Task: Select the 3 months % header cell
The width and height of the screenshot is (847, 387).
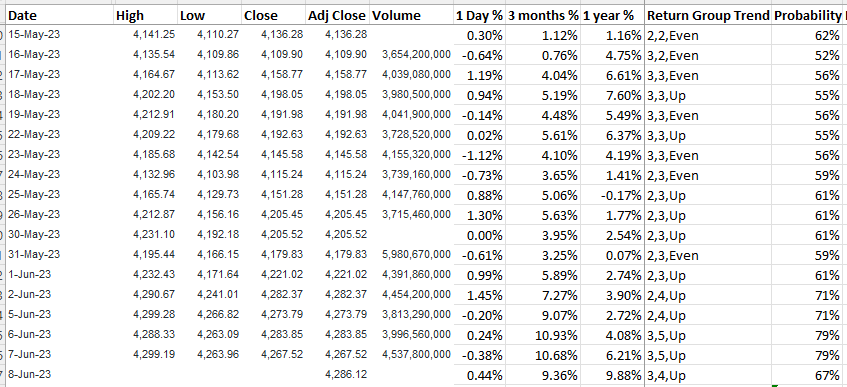Action: coord(543,16)
